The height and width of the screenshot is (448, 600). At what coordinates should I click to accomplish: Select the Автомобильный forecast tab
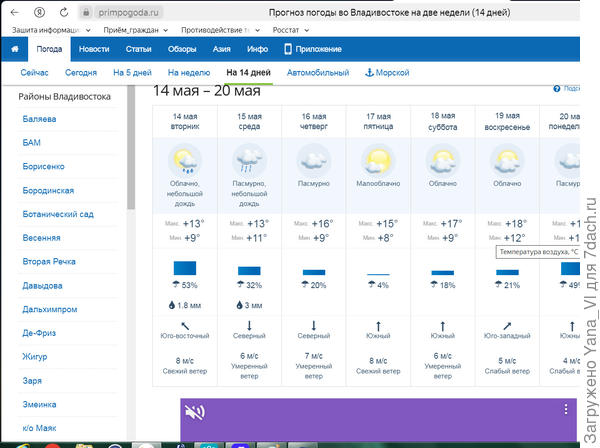coord(318,73)
